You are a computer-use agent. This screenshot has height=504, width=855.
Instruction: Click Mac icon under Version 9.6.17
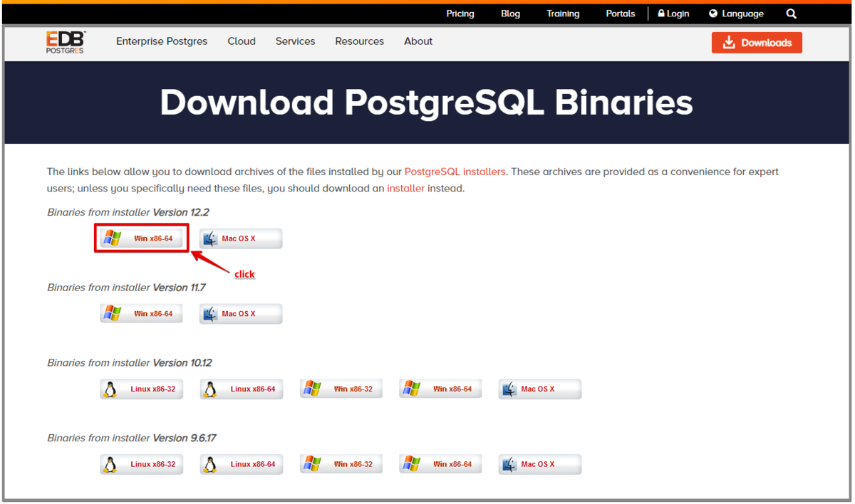(x=509, y=464)
